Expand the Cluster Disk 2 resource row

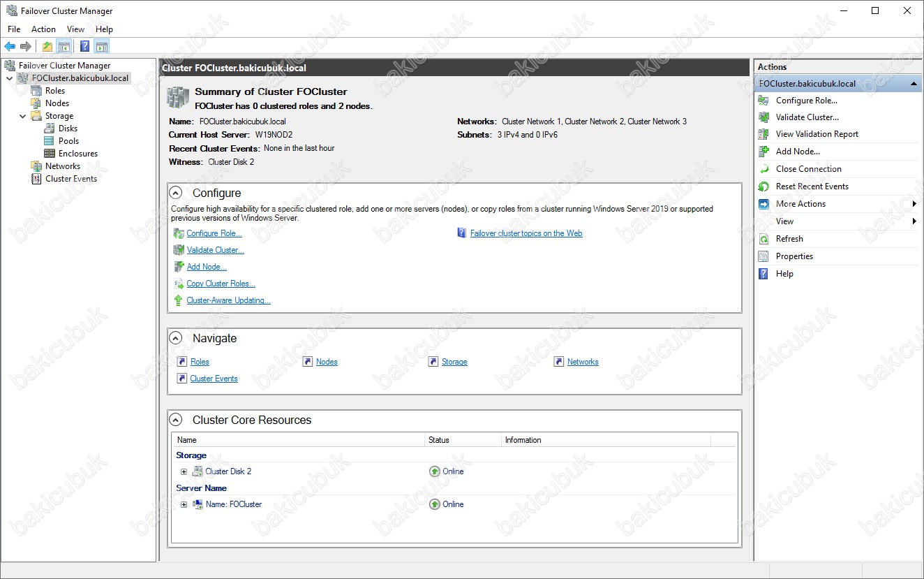tap(184, 471)
